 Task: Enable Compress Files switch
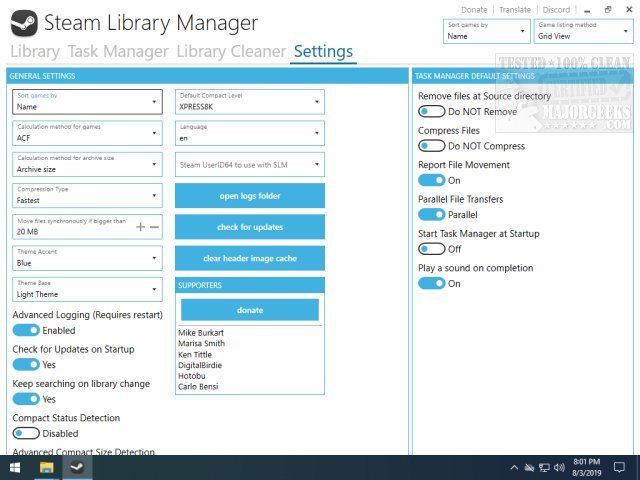click(431, 146)
